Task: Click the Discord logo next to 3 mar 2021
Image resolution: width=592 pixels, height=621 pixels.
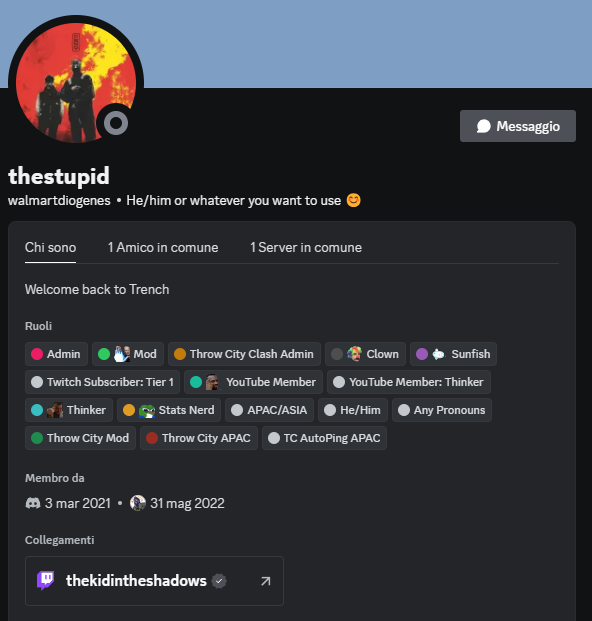Action: point(33,503)
